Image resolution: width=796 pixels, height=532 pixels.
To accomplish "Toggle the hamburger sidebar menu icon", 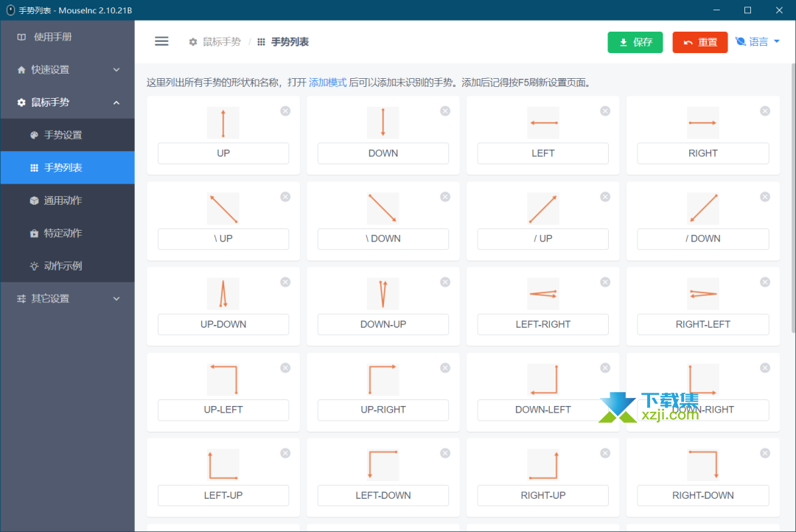I will 161,41.
